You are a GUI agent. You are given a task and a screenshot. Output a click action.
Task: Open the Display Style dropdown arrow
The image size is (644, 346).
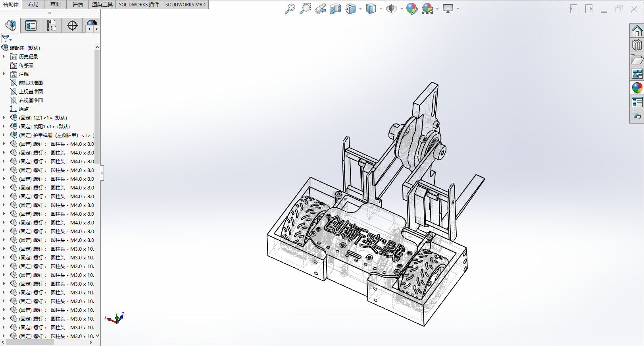[x=381, y=8]
